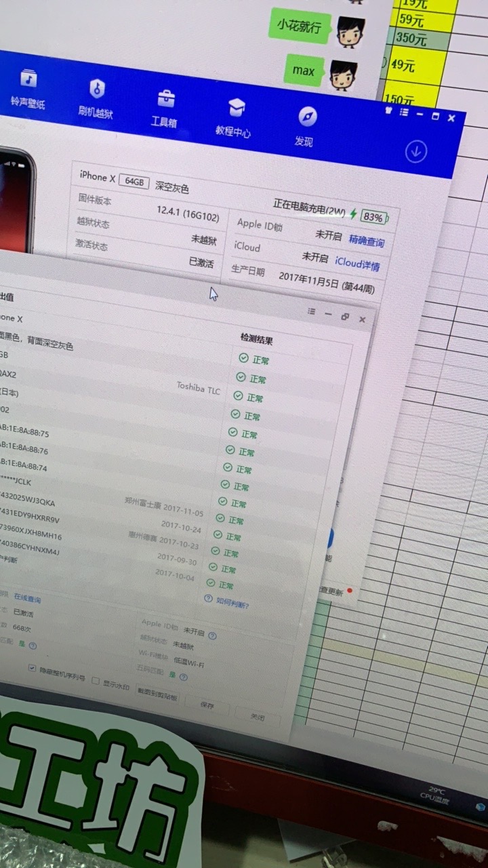
Task: Click the 未越狱 jailbreak status in main window
Action: pos(204,239)
